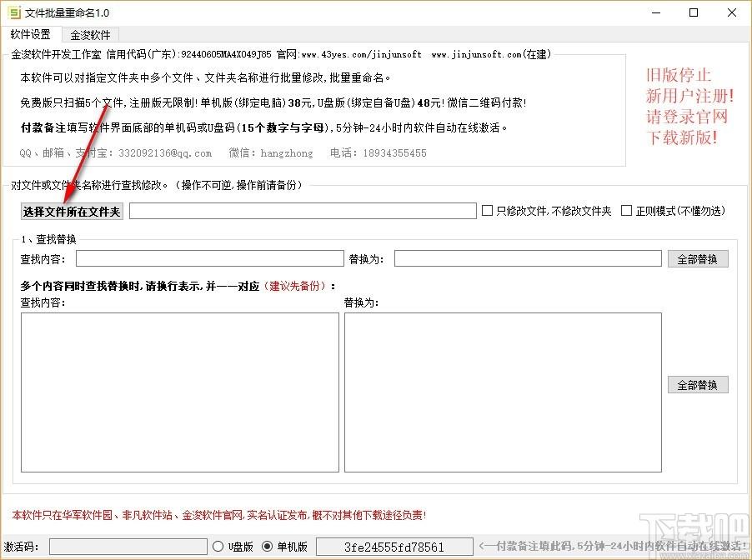Switch to the 软件设置 tab
The width and height of the screenshot is (752, 560).
tap(31, 34)
